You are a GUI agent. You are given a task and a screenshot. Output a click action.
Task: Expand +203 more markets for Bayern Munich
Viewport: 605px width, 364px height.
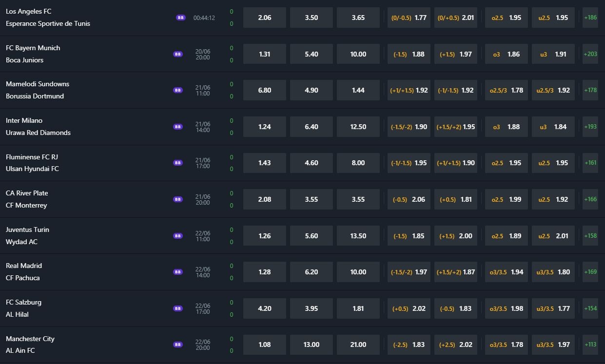(590, 54)
